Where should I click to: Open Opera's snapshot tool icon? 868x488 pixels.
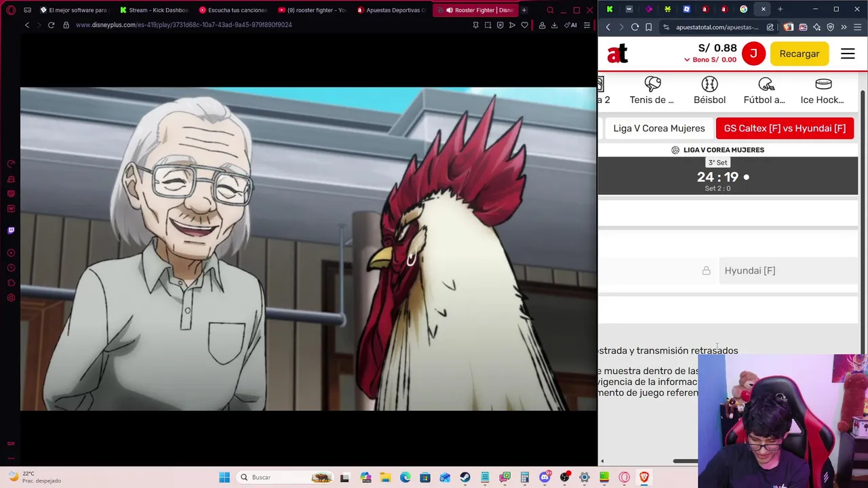(488, 25)
